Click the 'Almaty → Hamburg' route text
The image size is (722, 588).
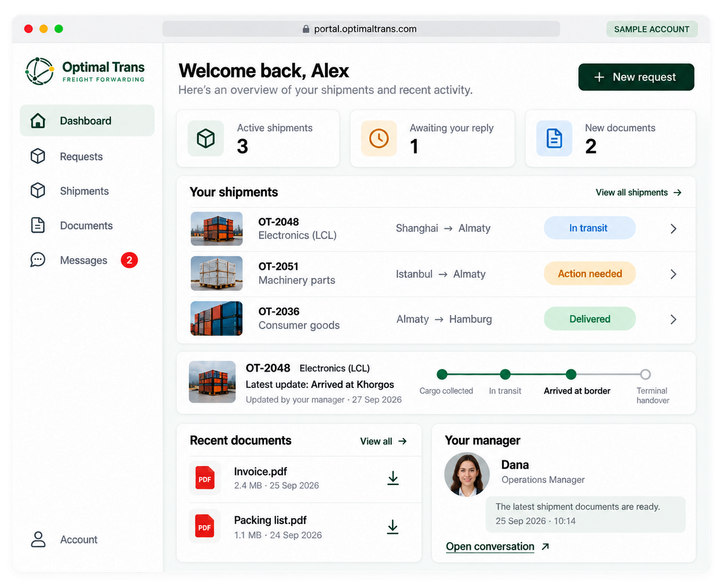[x=444, y=319]
